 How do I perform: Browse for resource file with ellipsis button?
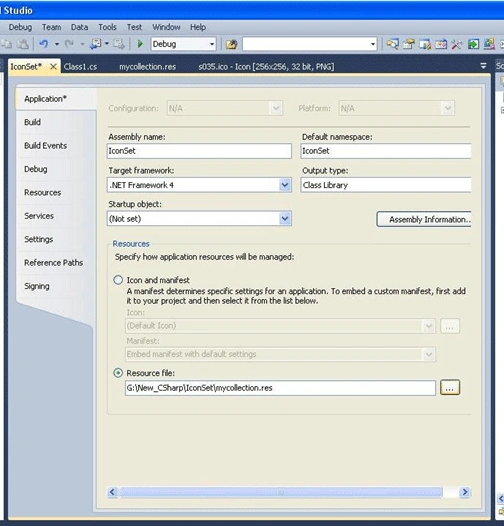pos(450,388)
